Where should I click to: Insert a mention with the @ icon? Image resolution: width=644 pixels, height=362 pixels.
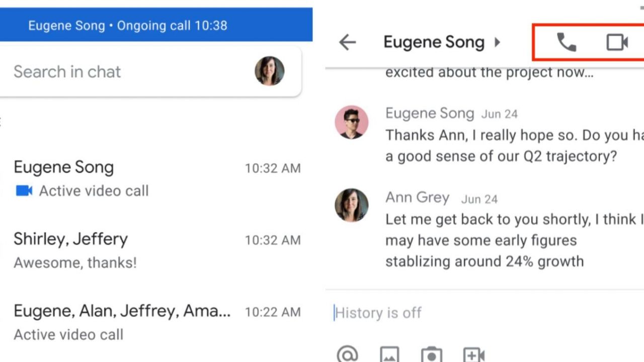pyautogui.click(x=347, y=355)
